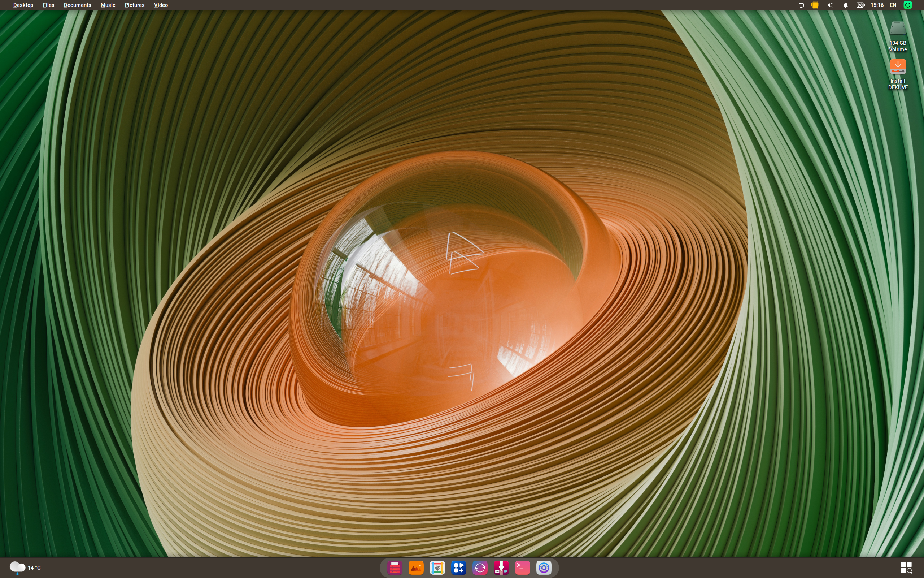Open the screenshot brush tool in dock

[437, 568]
